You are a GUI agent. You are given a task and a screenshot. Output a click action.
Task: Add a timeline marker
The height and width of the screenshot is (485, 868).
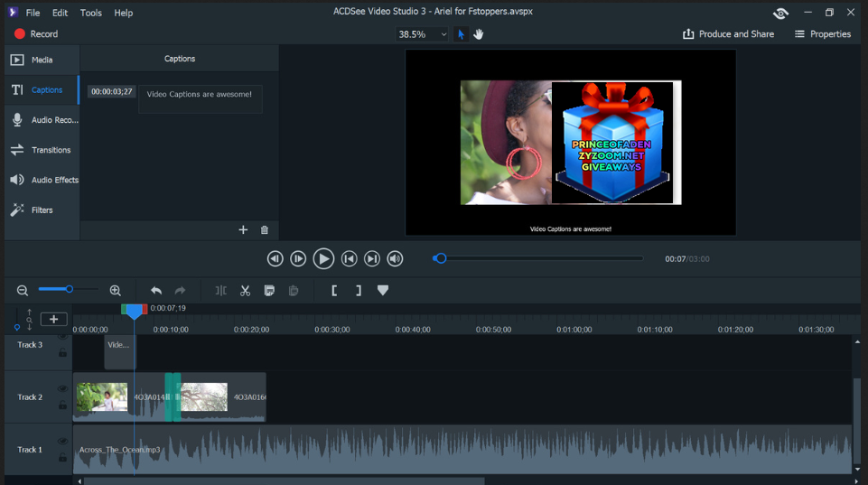383,290
